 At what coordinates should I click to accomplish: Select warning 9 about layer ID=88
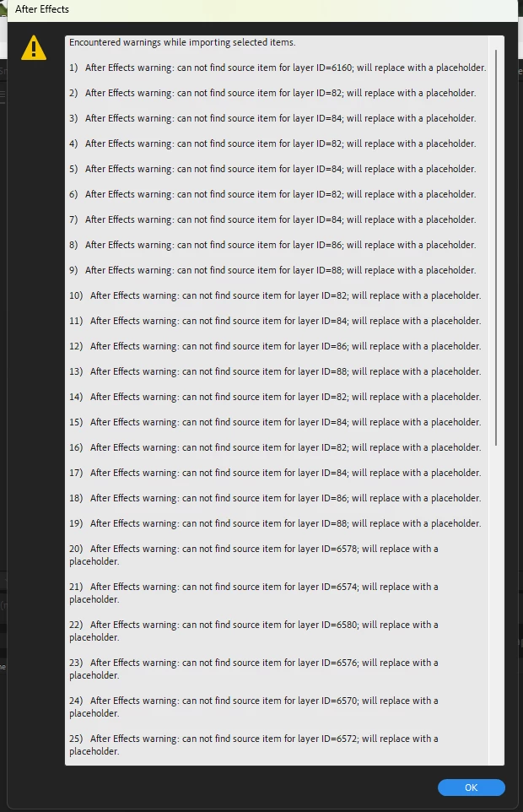tap(272, 271)
